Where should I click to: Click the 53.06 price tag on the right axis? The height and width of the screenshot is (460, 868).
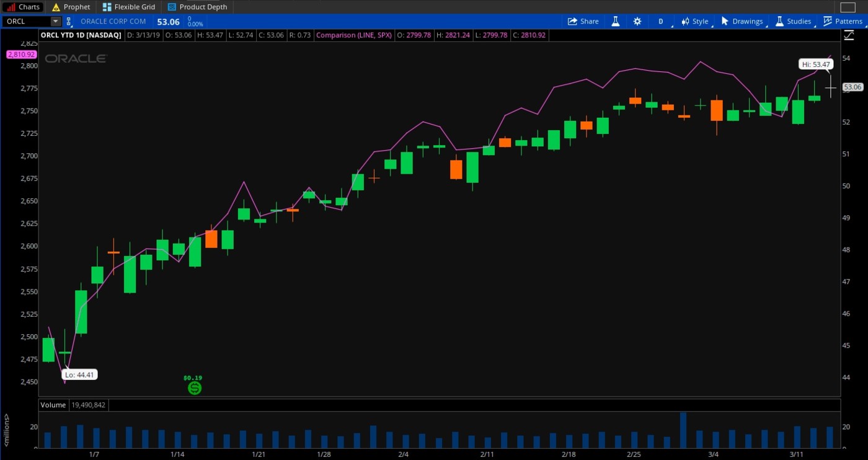coord(853,87)
